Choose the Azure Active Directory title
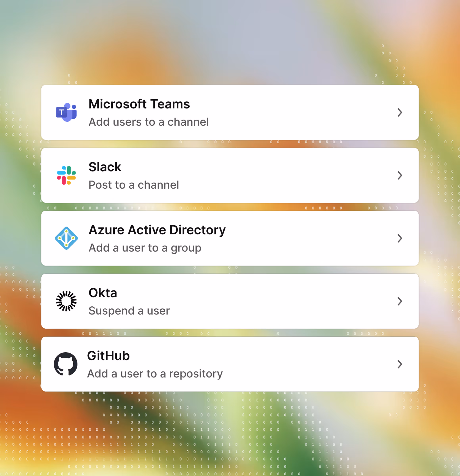This screenshot has width=460, height=476. coord(157,230)
